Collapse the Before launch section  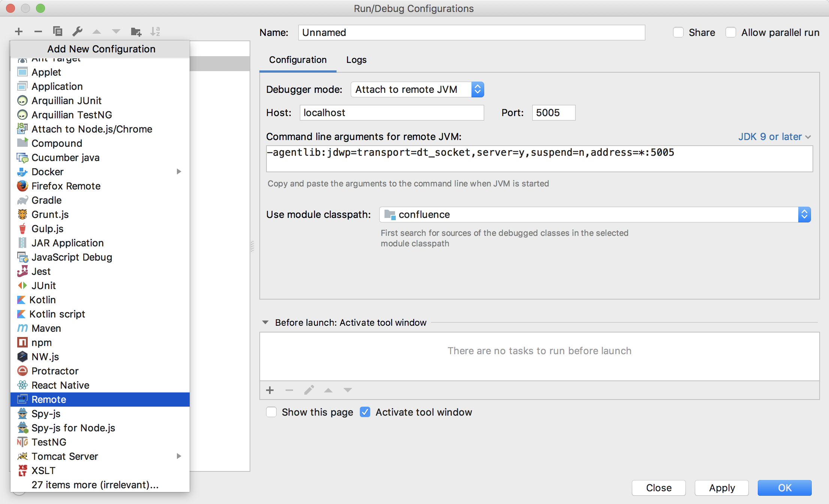click(265, 322)
